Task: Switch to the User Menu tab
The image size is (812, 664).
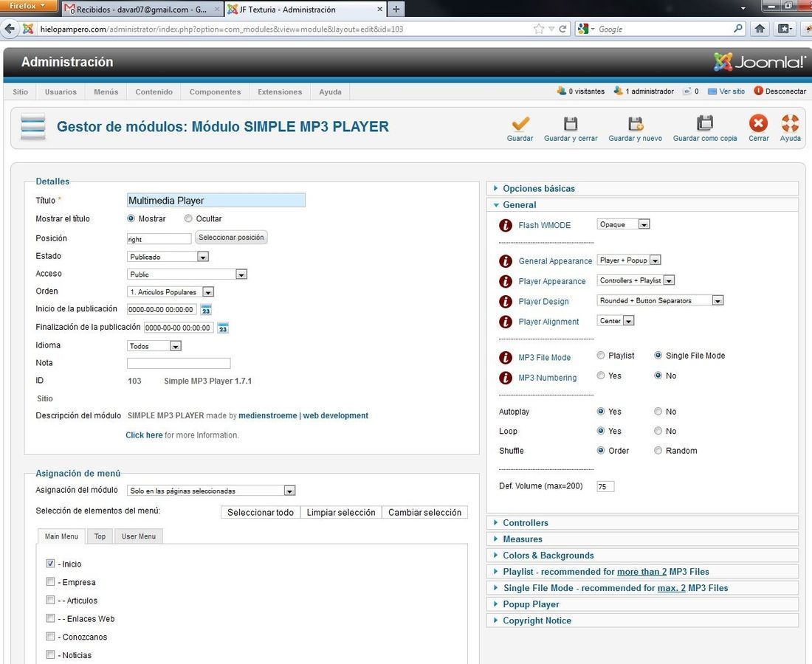Action: 139,536
